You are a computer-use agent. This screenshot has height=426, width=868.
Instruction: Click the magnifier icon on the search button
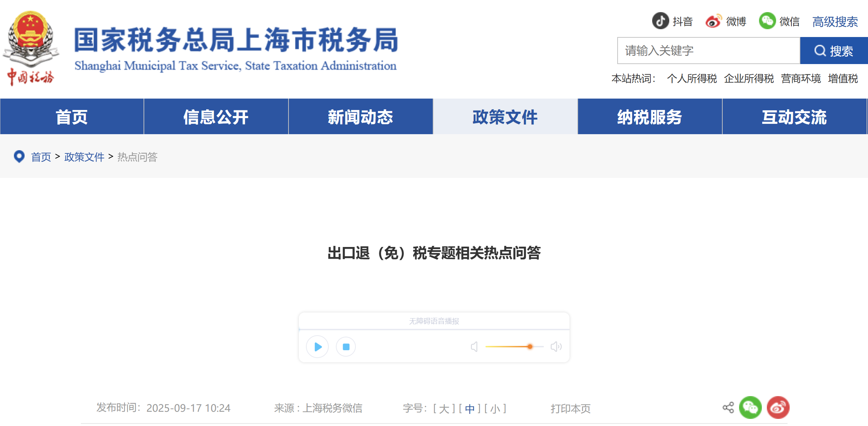click(x=820, y=51)
